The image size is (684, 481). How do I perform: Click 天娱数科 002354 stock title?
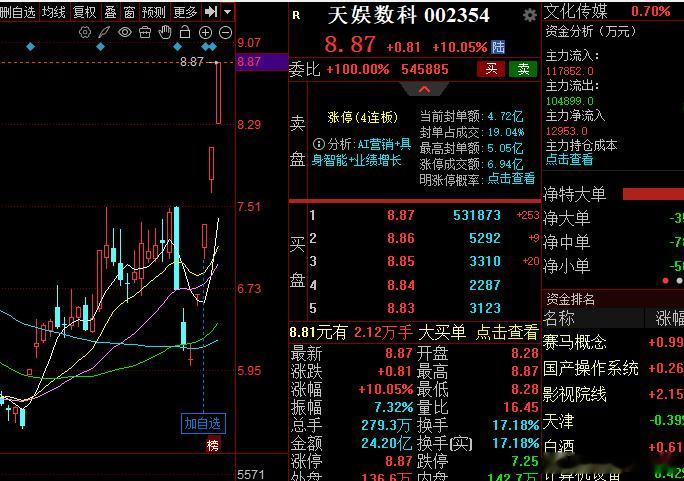click(x=408, y=16)
